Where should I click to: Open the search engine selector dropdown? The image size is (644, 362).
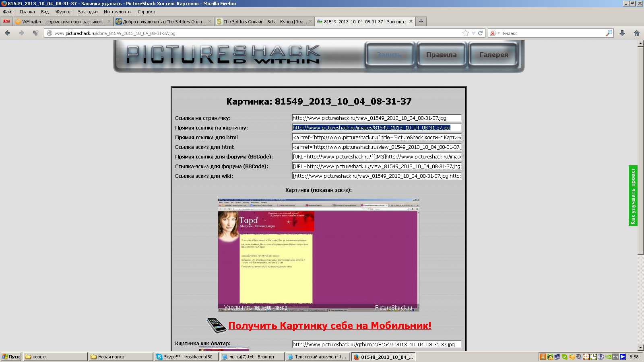tap(499, 33)
